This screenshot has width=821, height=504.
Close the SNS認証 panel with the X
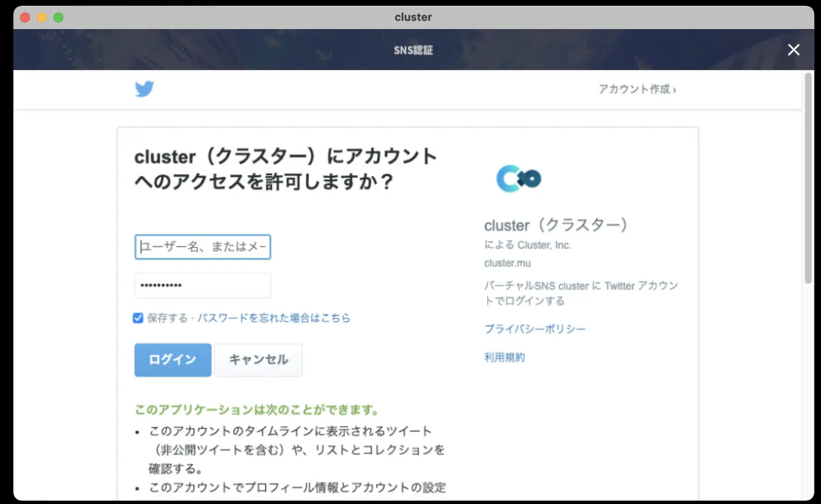pyautogui.click(x=793, y=50)
